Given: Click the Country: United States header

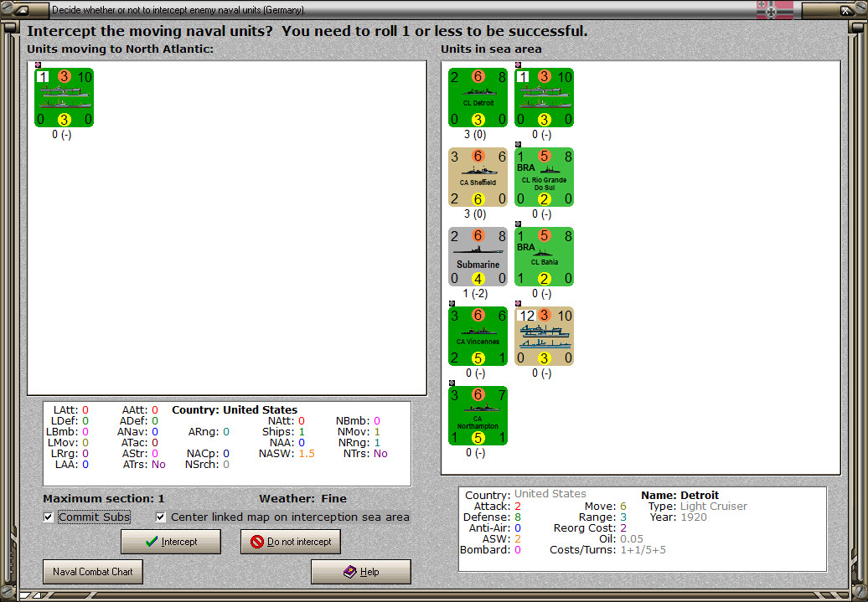Looking at the screenshot, I should [x=235, y=410].
